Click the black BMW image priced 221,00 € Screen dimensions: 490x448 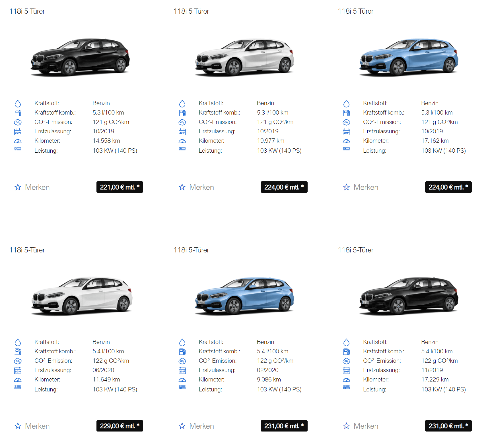click(x=80, y=57)
